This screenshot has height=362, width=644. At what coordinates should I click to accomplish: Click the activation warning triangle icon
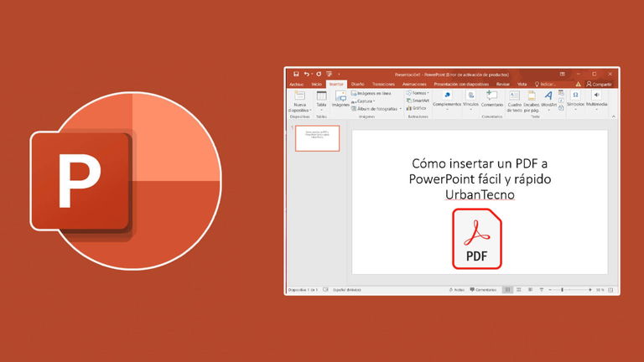[578, 84]
